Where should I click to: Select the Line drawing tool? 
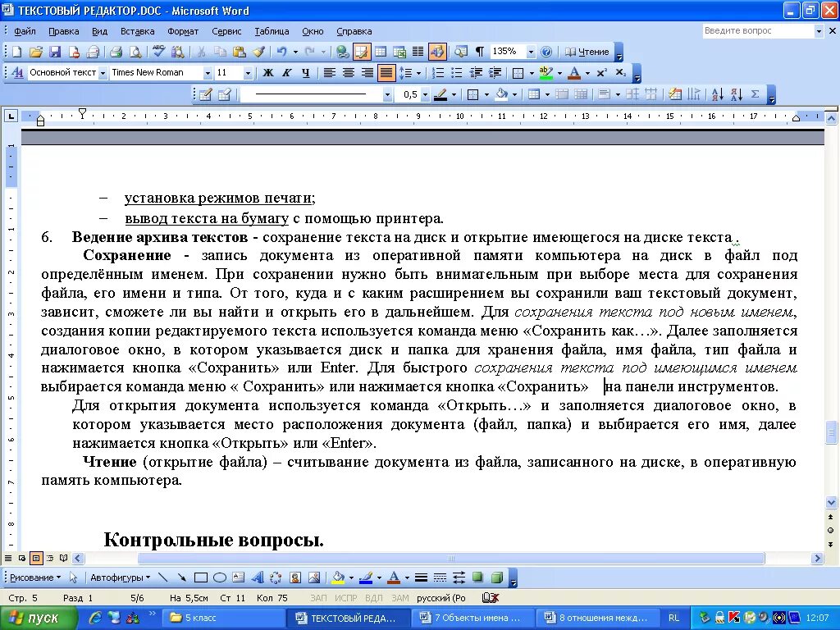pos(163,577)
